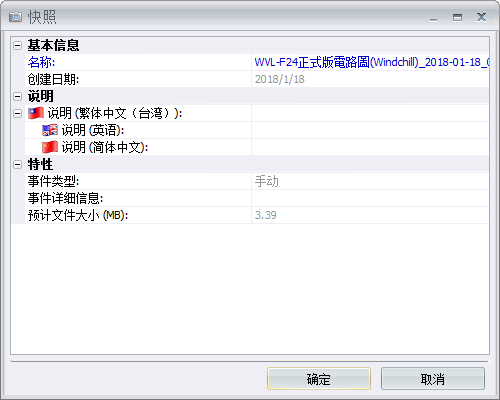Collapse the 基本信息 section
The image size is (500, 400).
pos(17,45)
